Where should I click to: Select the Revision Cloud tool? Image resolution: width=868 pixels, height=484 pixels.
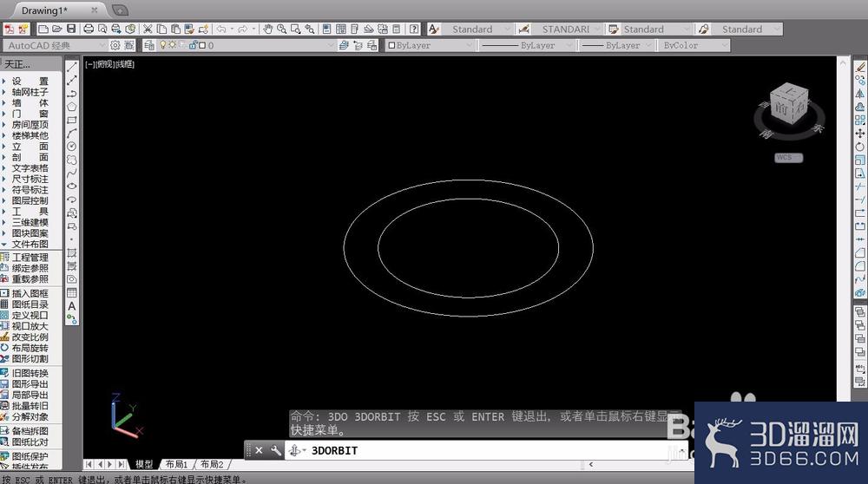point(72,160)
